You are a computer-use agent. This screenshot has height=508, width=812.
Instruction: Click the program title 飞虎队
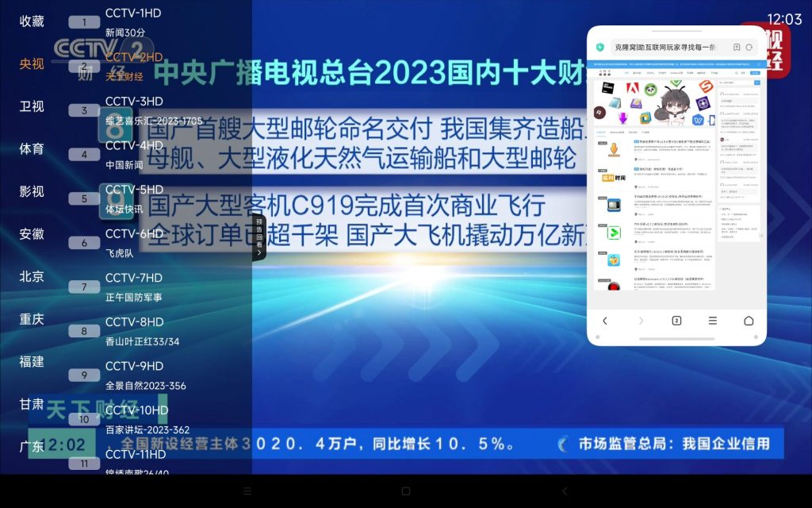(120, 253)
